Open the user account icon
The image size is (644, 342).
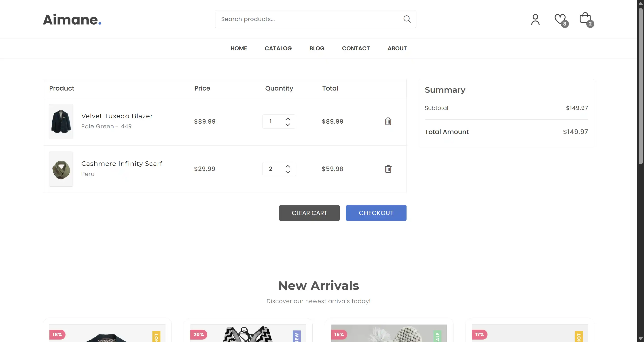click(x=535, y=19)
